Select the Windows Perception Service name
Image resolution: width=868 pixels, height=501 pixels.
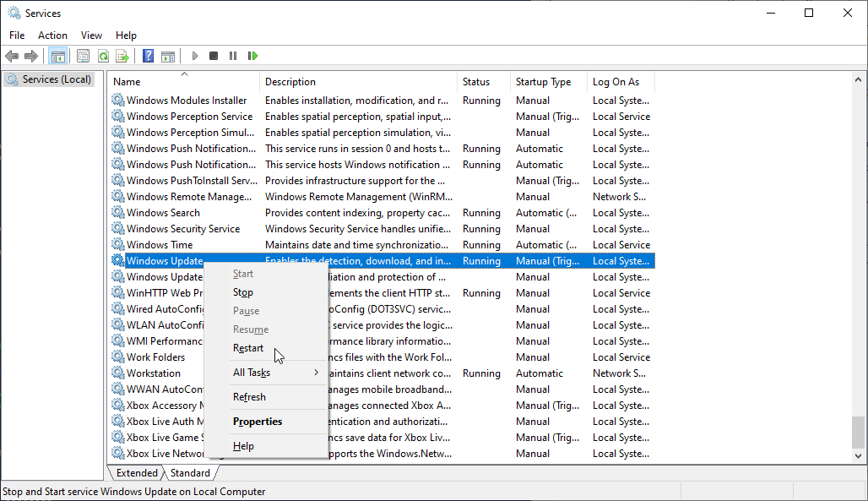point(189,117)
